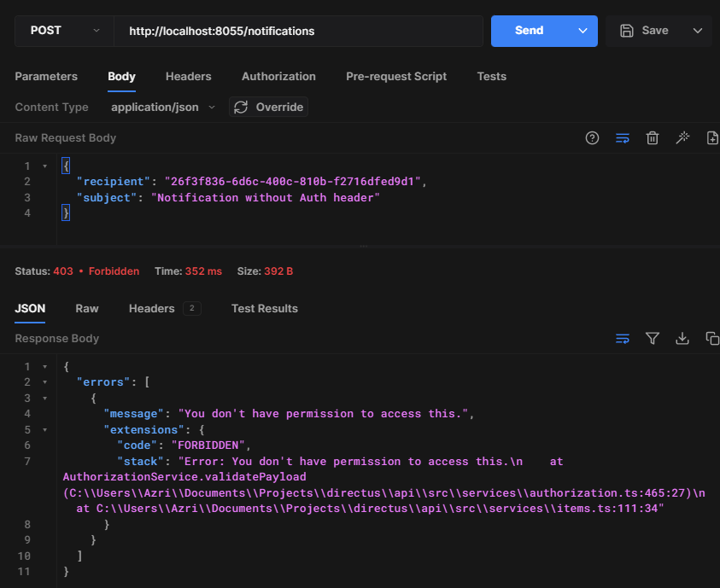Screen dimensions: 720x588
Task: Collapse the JSON object on request body line 1
Action: pos(45,166)
